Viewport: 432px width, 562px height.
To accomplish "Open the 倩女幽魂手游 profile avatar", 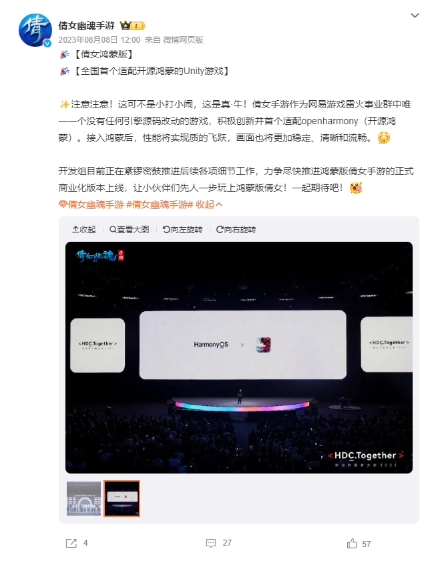I will [x=35, y=30].
